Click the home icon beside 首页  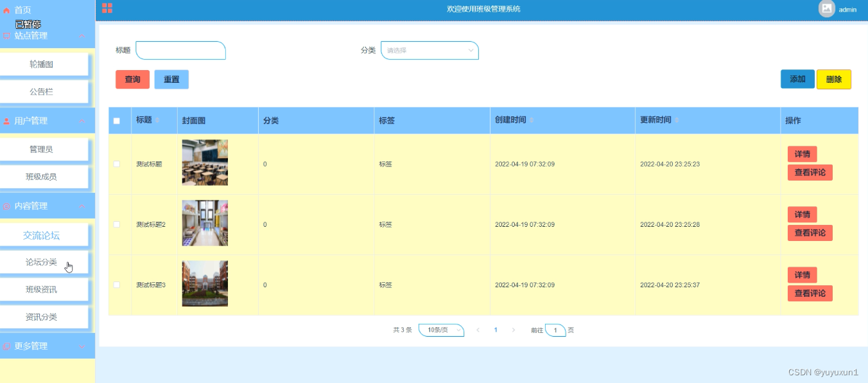click(7, 10)
